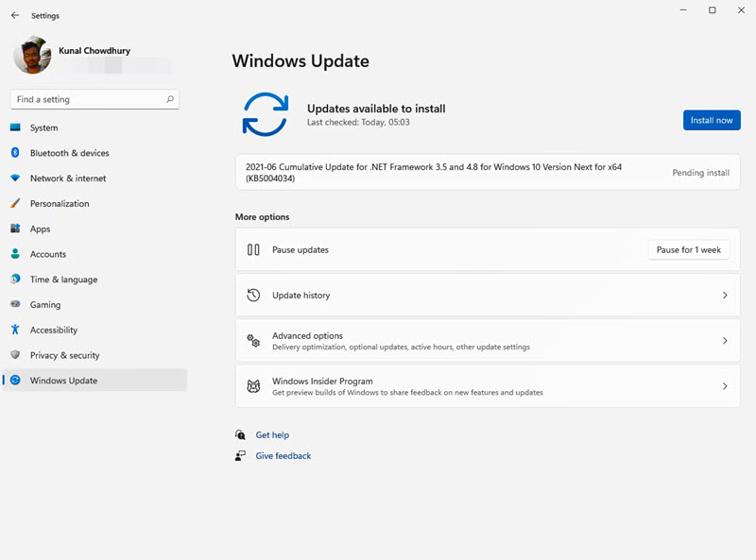Click the Advanced options gears icon
This screenshot has height=560, width=756.
pyautogui.click(x=253, y=341)
